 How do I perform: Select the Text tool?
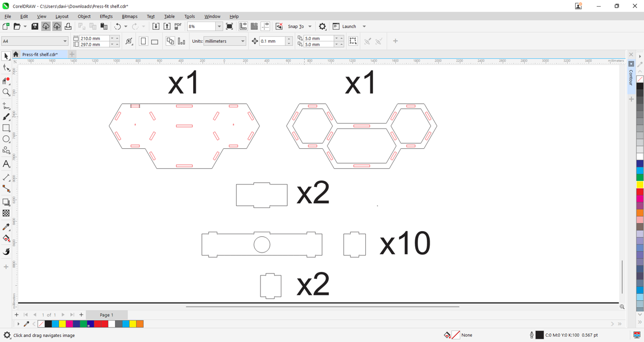coord(6,164)
